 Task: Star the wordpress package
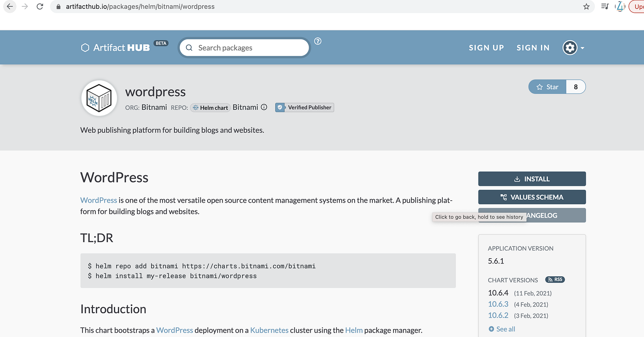547,87
